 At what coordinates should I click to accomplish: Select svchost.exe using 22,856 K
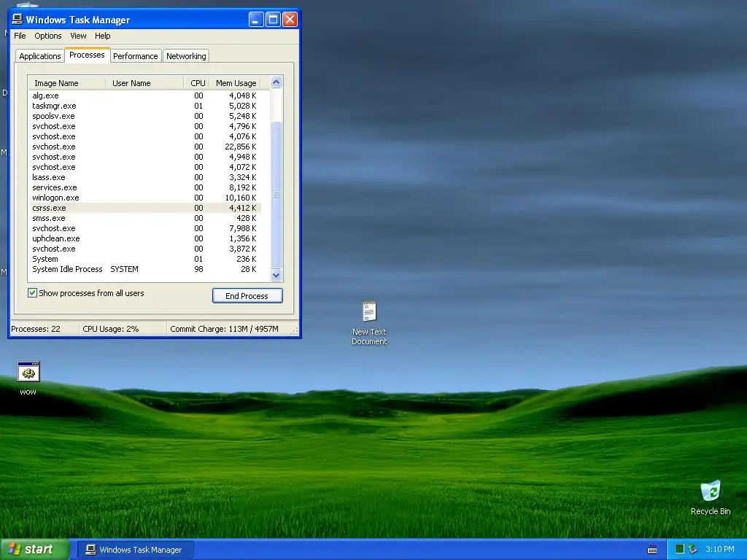145,147
